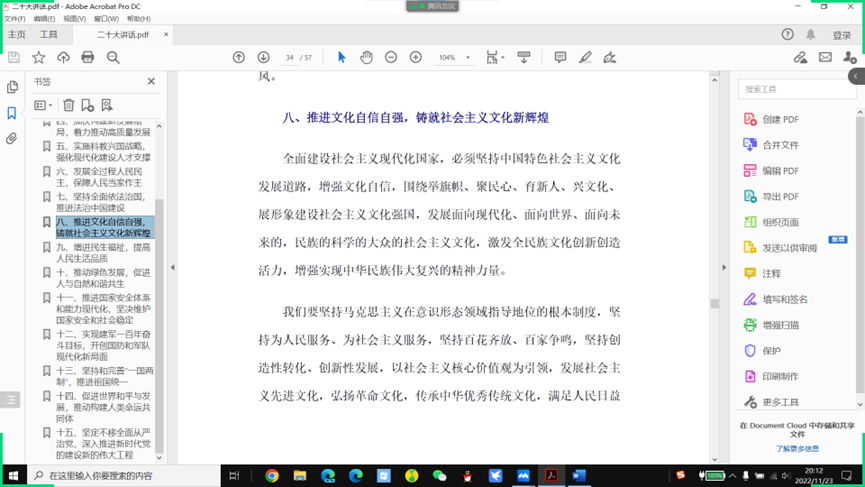Go to next page arrow

[263, 58]
